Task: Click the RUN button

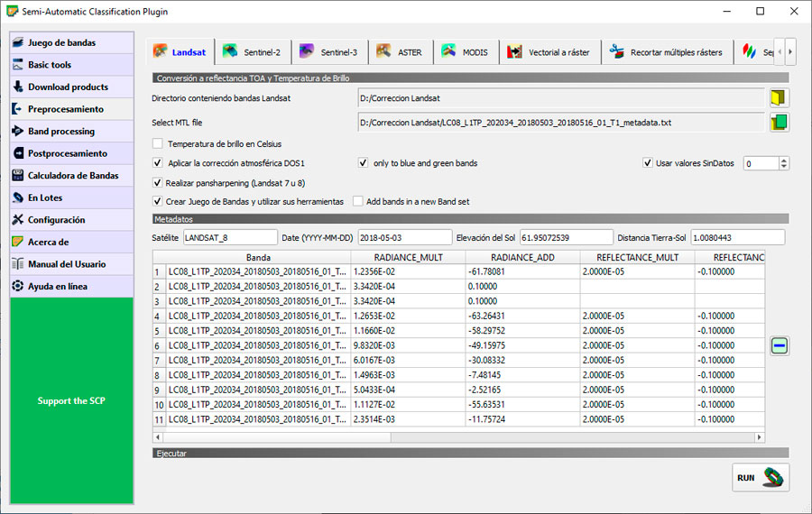Action: (761, 478)
